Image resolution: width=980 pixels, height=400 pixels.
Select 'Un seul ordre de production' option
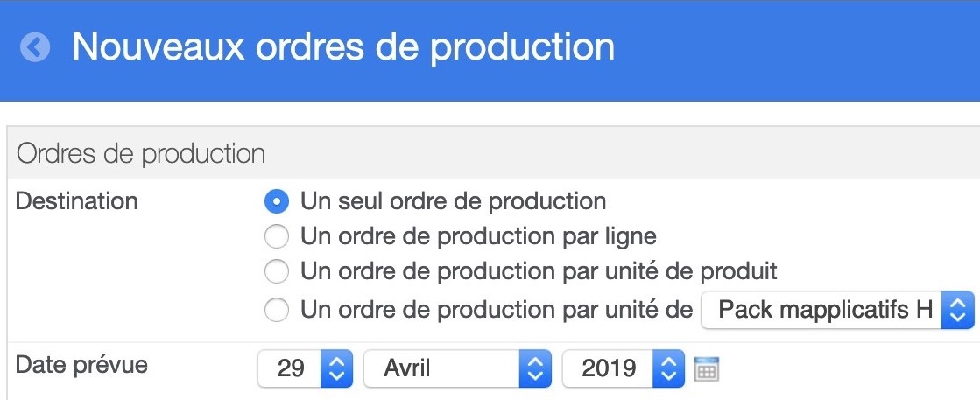point(276,201)
